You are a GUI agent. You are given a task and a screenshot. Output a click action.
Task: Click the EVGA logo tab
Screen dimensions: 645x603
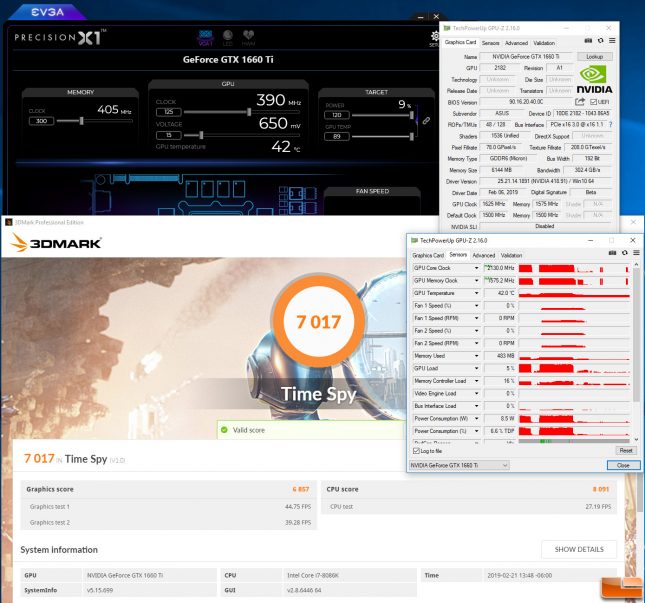[x=48, y=12]
